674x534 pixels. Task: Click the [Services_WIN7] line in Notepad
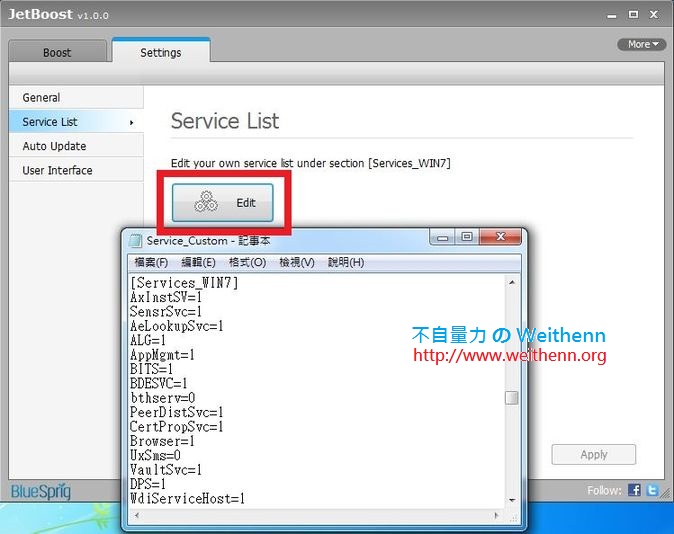pos(184,283)
